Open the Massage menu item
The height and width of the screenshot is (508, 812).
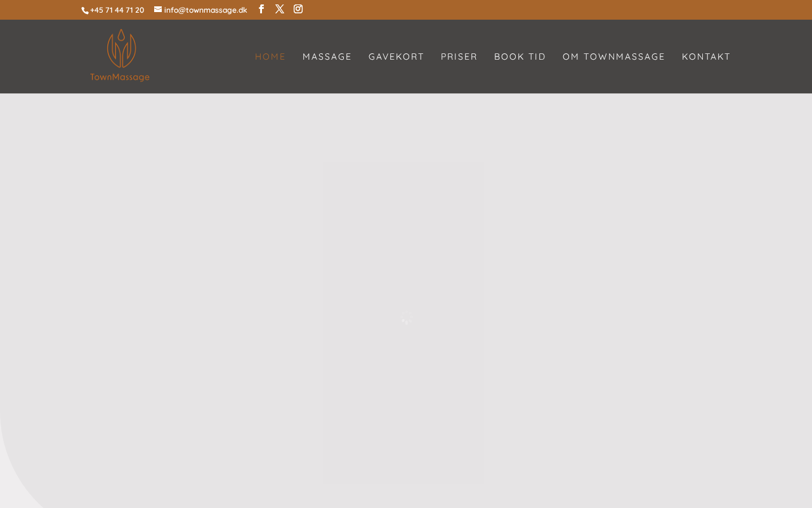tap(327, 57)
